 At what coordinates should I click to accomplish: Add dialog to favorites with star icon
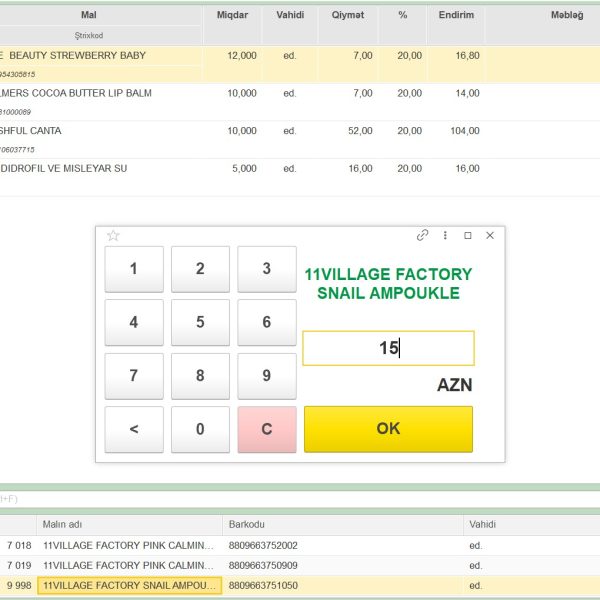point(113,235)
